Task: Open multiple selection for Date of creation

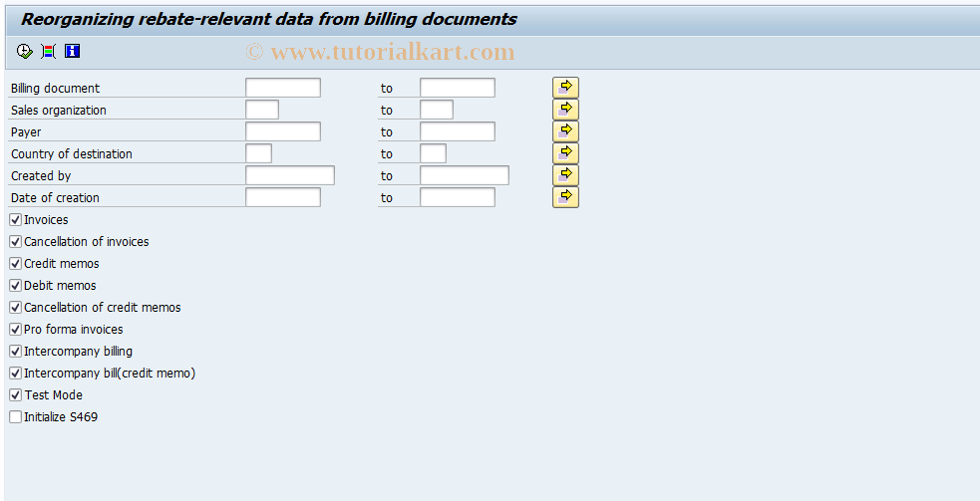Action: 565,197
